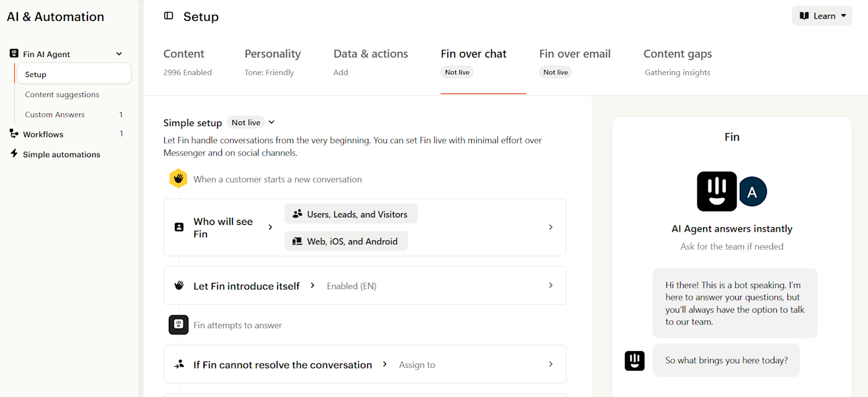This screenshot has height=397, width=868.
Task: Click chevron after If Fin cannot resolve the conversation
Action: (x=385, y=364)
